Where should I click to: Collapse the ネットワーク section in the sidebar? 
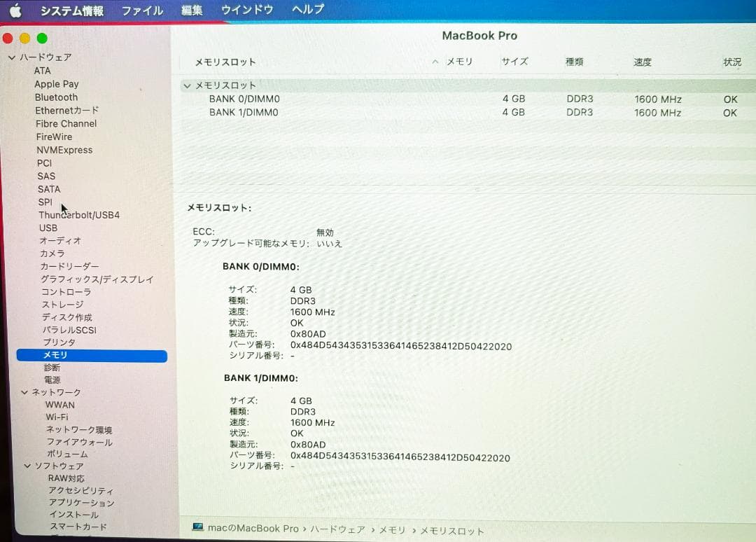(25, 392)
